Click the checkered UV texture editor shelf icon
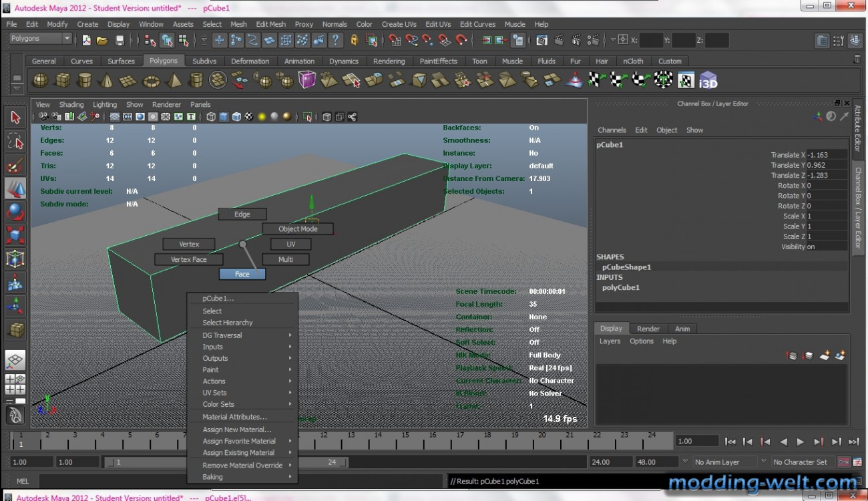Screen dimensions: 868x501 click(686, 81)
